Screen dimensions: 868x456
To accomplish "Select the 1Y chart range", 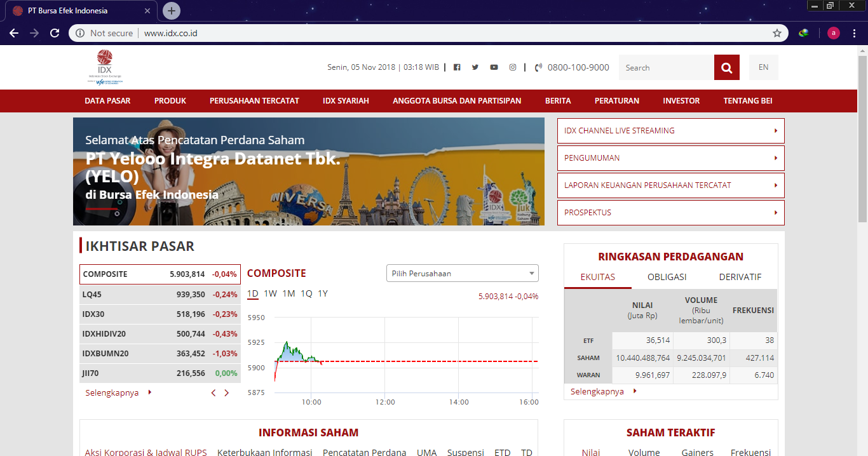I will pos(323,293).
